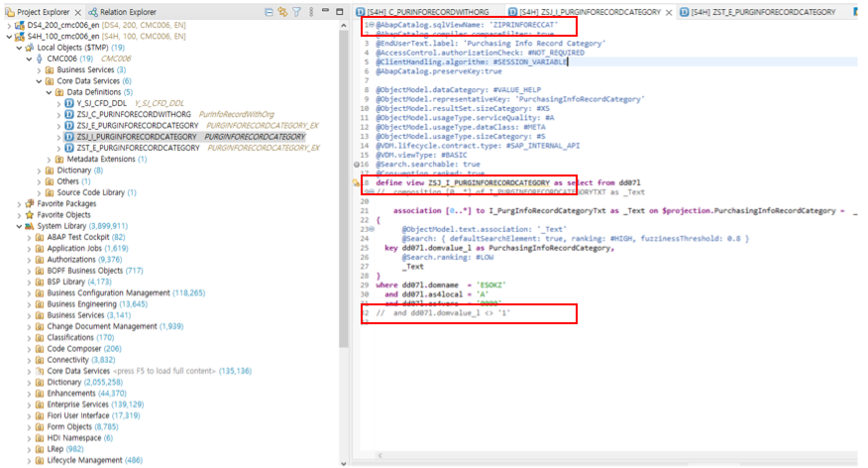Screen dimensions: 868x468
Task: Click the Local Objects package icon
Action: point(30,48)
